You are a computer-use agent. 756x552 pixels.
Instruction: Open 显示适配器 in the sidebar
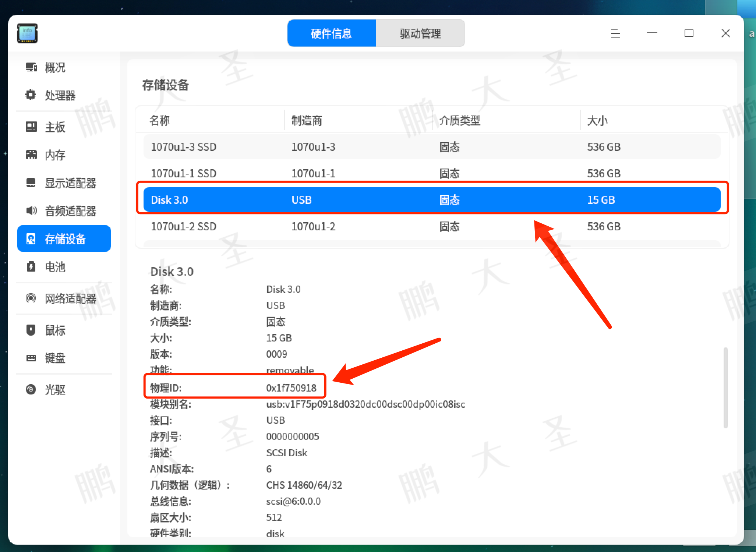click(64, 183)
